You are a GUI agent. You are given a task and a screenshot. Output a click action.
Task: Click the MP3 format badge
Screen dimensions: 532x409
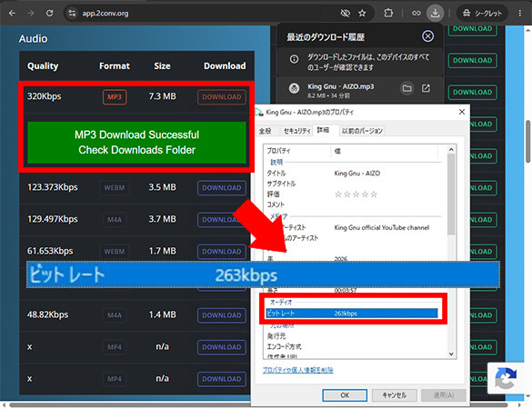[115, 97]
